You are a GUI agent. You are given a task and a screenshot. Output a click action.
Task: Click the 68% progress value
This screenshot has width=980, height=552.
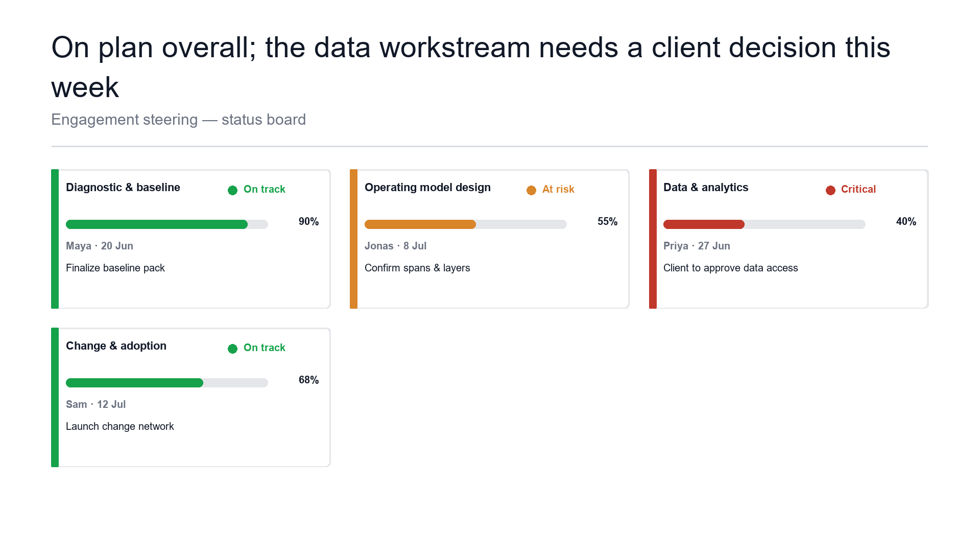(308, 380)
